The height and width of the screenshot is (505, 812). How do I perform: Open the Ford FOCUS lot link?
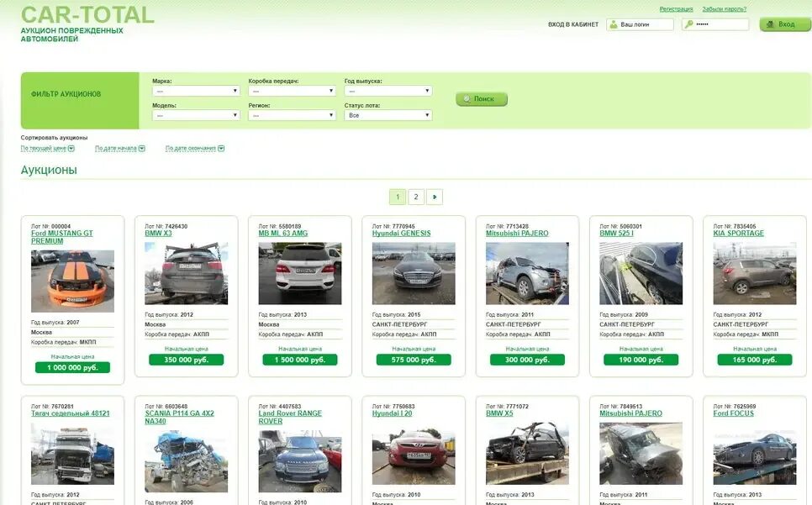(x=733, y=413)
